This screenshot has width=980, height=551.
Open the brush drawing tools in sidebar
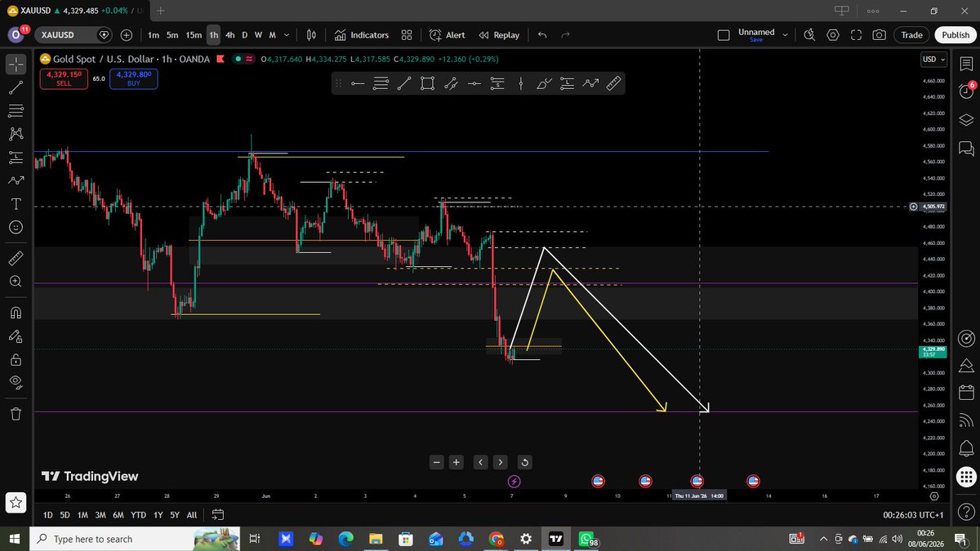tap(16, 180)
